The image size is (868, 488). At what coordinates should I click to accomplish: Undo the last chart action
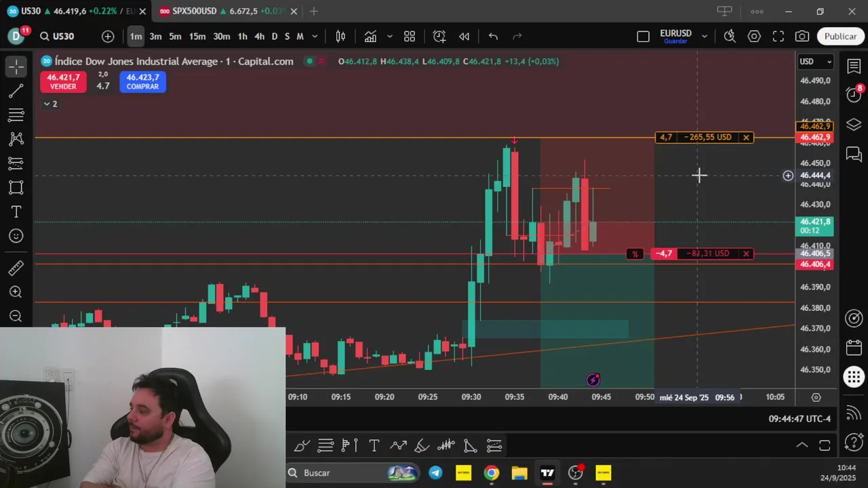[493, 37]
